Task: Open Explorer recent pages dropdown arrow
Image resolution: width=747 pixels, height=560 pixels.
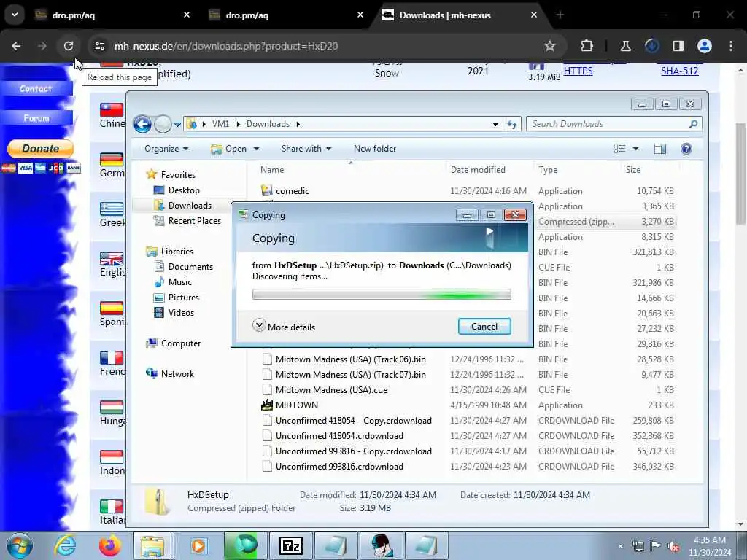Action: point(178,125)
